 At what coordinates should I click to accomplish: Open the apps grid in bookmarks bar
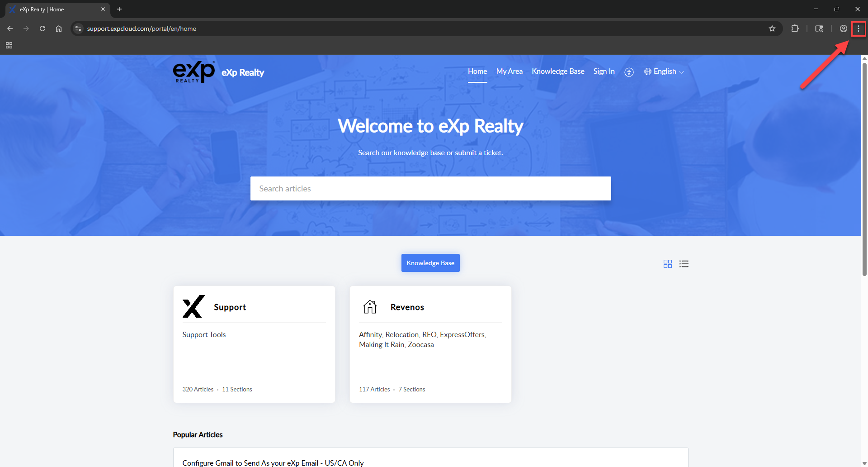click(x=9, y=45)
